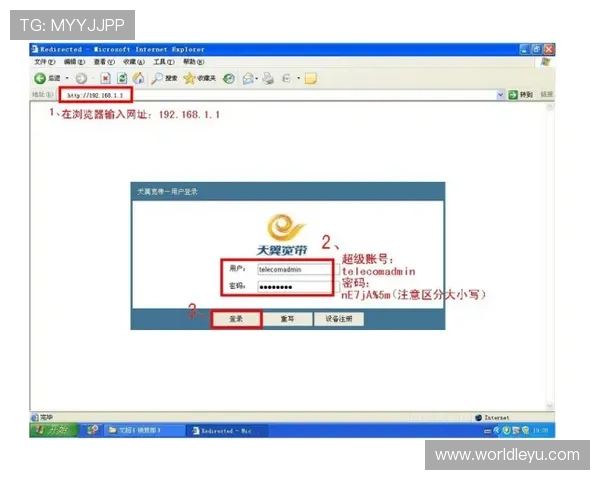
Task: Click the Internet zone status indicator
Action: pos(492,418)
